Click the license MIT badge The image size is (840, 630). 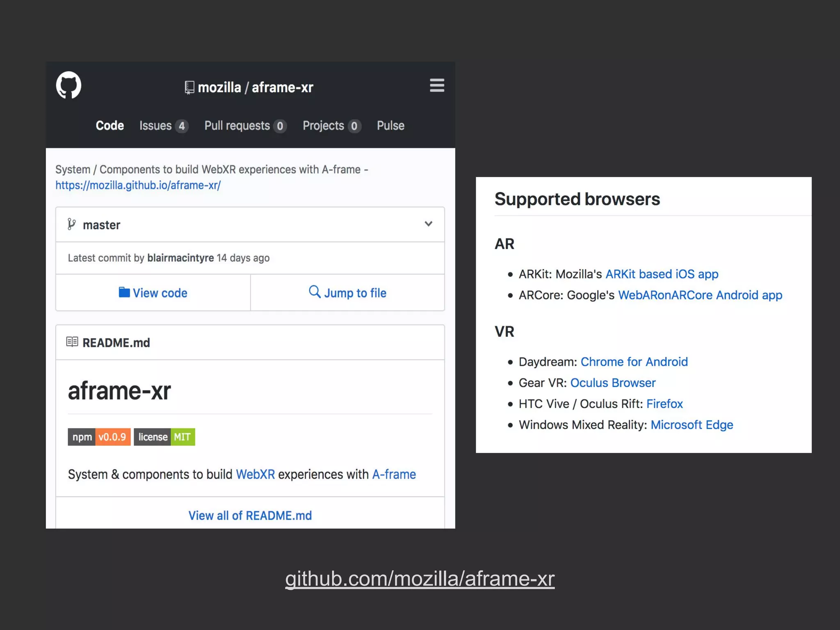164,437
